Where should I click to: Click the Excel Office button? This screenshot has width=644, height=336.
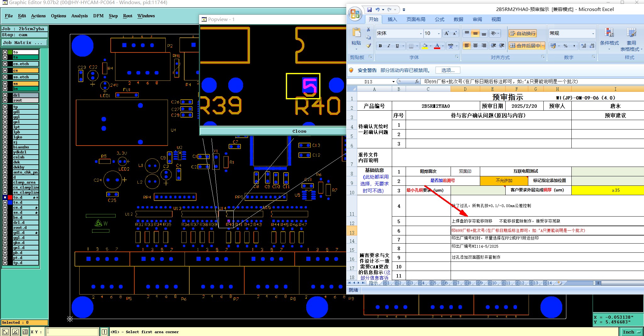[355, 14]
